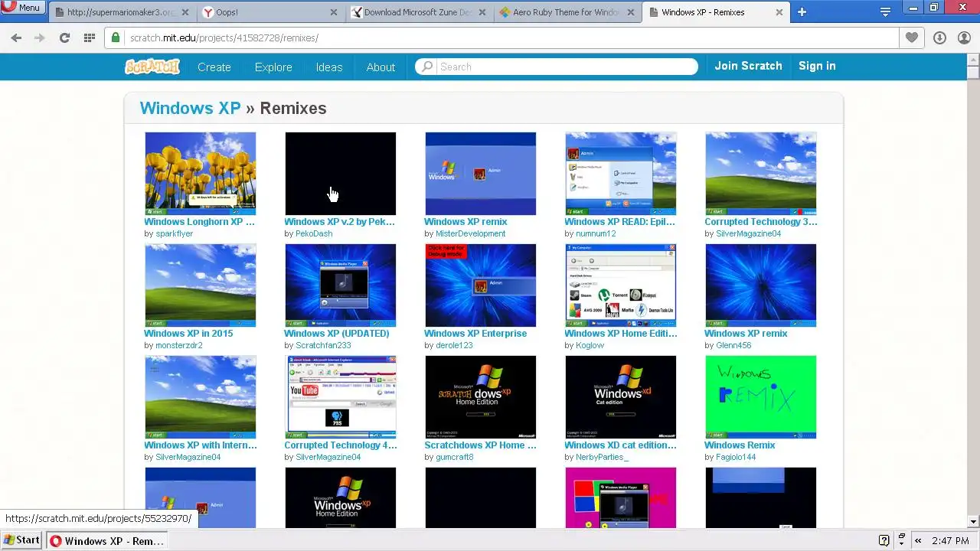Open the About menu item
This screenshot has width=980, height=551.
381,67
